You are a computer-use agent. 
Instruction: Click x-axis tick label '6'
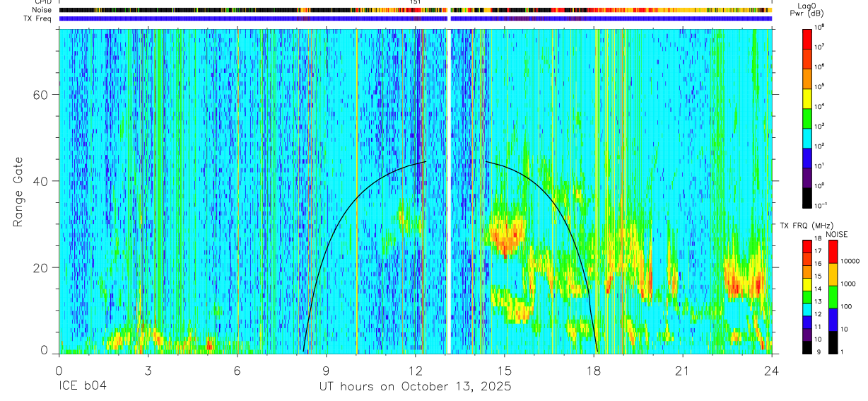coord(237,371)
